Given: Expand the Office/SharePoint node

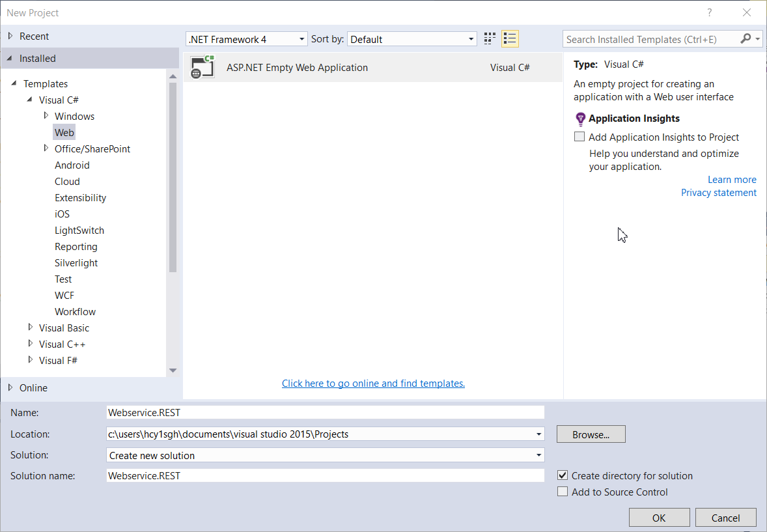Looking at the screenshot, I should tap(46, 148).
